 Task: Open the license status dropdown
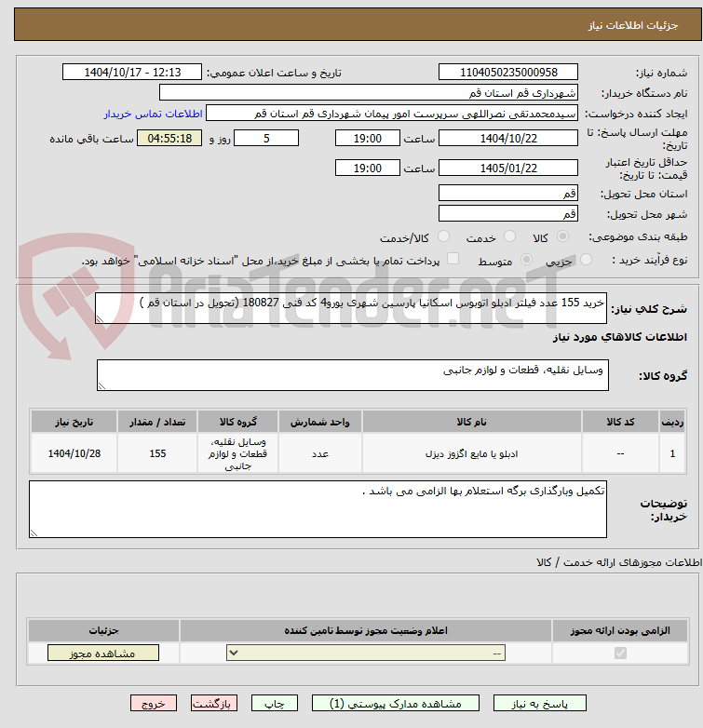[366, 654]
